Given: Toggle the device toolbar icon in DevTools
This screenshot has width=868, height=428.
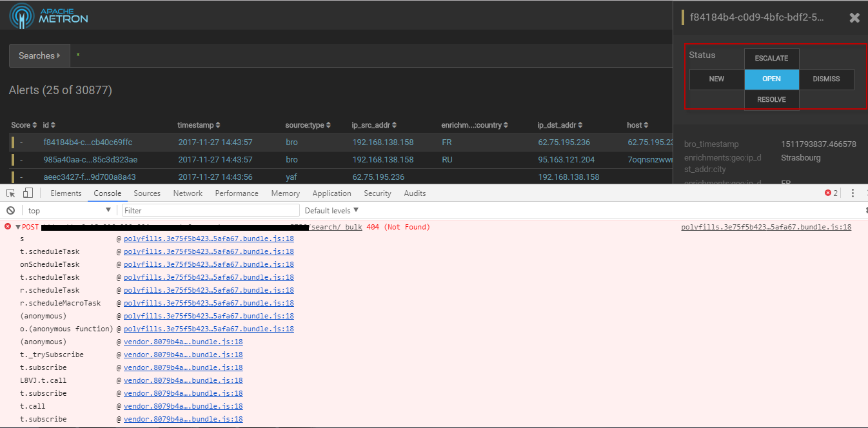Looking at the screenshot, I should [x=28, y=193].
